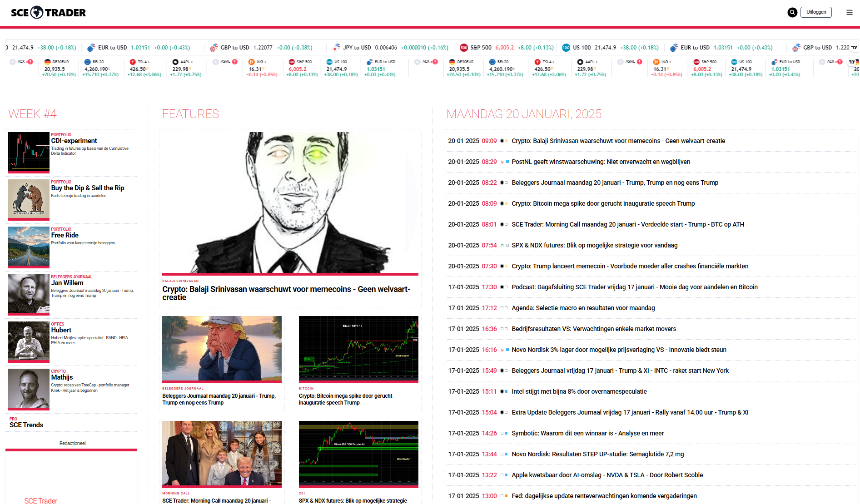This screenshot has height=504, width=860.
Task: Open the Free Ride portfolio title
Action: coord(65,235)
